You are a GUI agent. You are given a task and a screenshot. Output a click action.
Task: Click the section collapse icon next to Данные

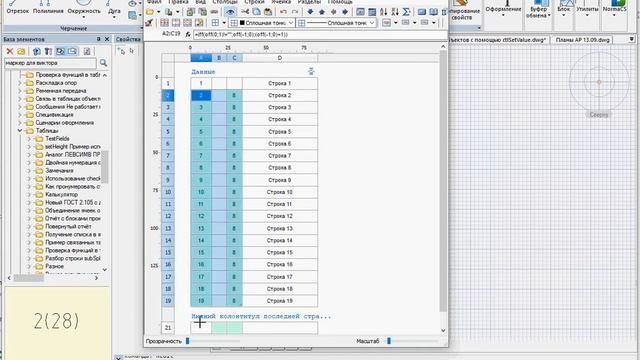pos(311,71)
